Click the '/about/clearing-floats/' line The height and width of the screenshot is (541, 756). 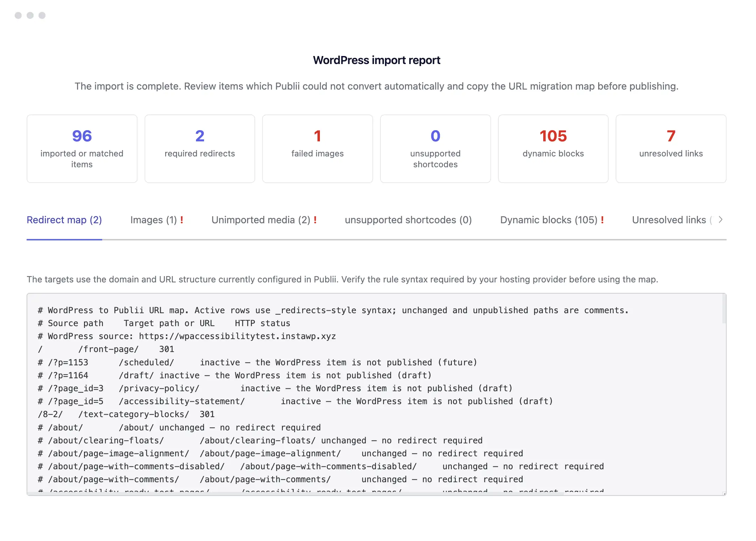[260, 440]
